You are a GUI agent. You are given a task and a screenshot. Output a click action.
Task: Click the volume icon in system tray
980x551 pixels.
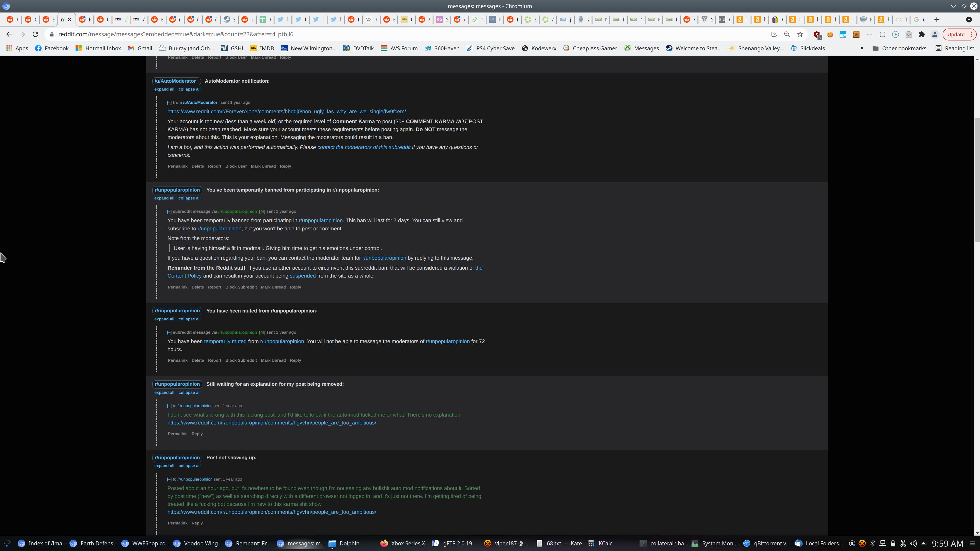tap(913, 543)
